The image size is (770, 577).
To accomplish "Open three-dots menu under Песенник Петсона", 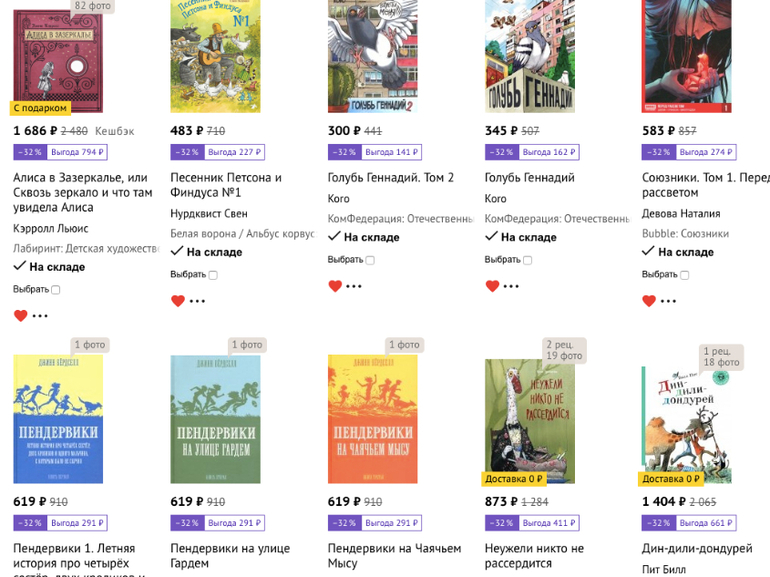I will click(198, 301).
